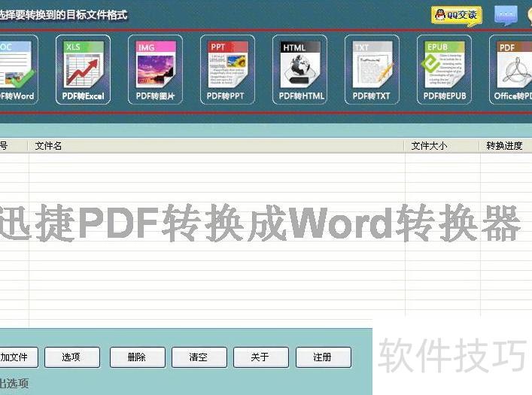Open the 关于 about dialog
The height and width of the screenshot is (395, 532).
(x=260, y=357)
